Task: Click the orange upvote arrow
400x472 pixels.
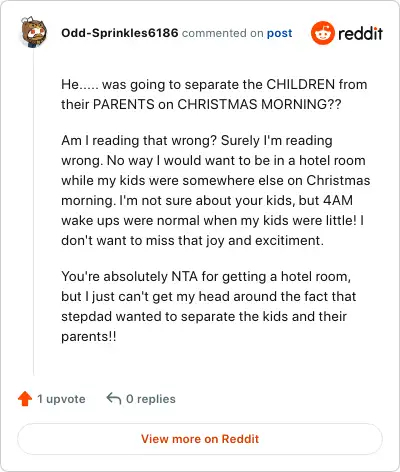Action: click(25, 399)
